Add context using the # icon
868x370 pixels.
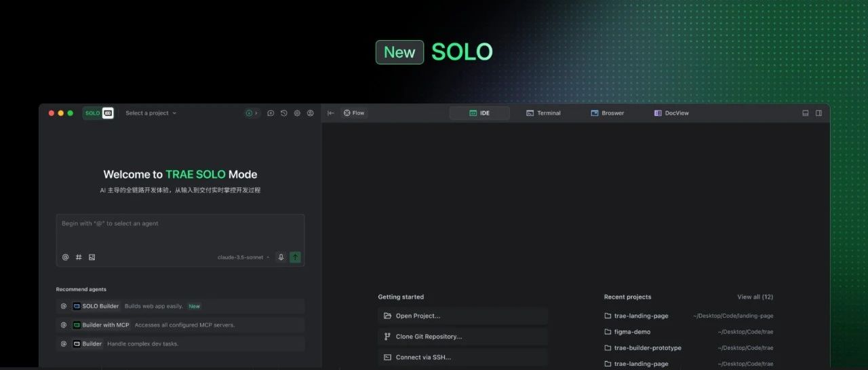point(79,257)
